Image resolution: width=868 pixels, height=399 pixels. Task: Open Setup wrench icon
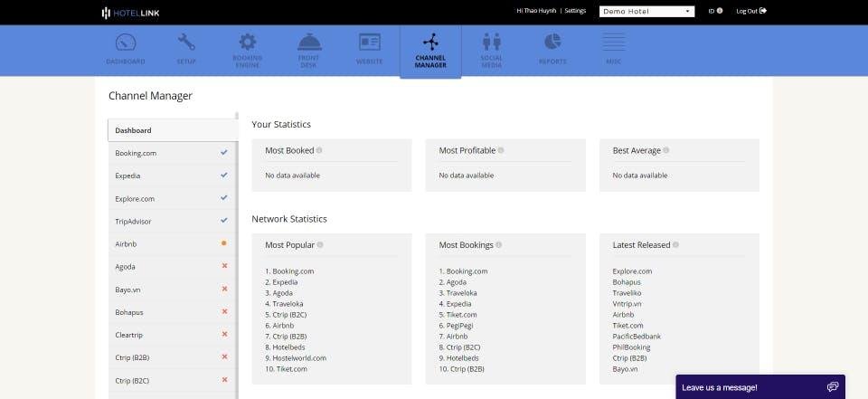point(186,43)
